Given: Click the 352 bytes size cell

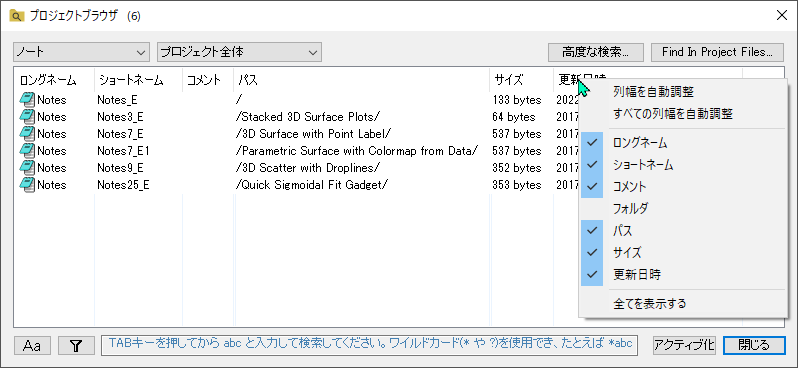Looking at the screenshot, I should point(517,167).
